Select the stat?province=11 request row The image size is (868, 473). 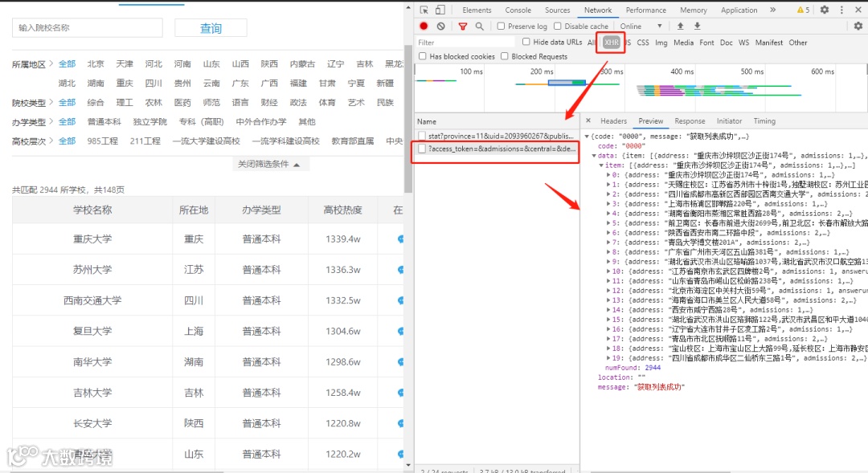coord(496,136)
